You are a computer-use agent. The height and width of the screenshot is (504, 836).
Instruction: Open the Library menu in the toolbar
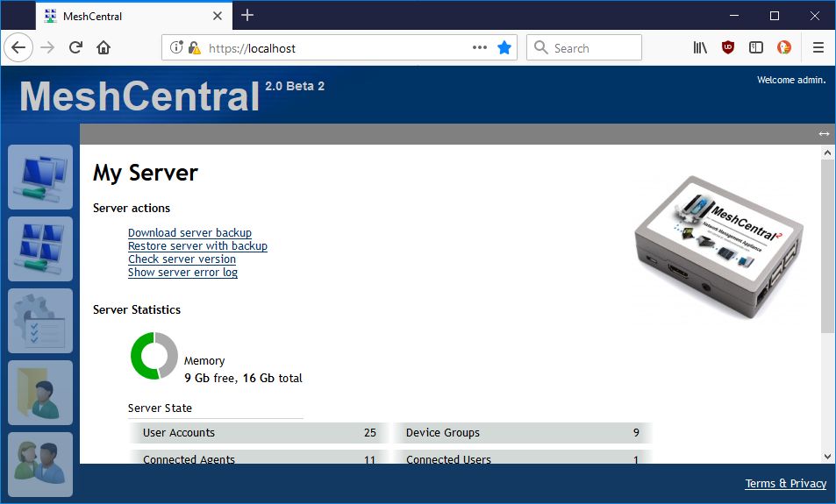pos(700,48)
